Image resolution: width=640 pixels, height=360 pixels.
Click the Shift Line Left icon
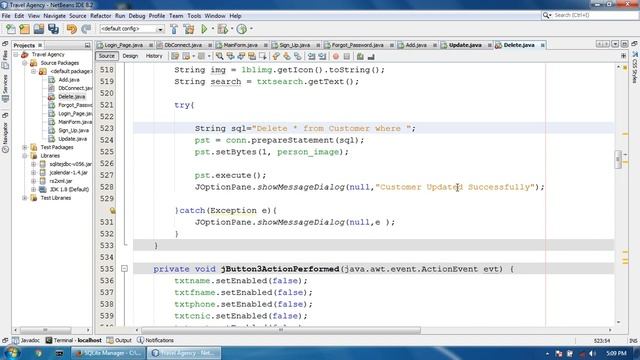(x=312, y=56)
